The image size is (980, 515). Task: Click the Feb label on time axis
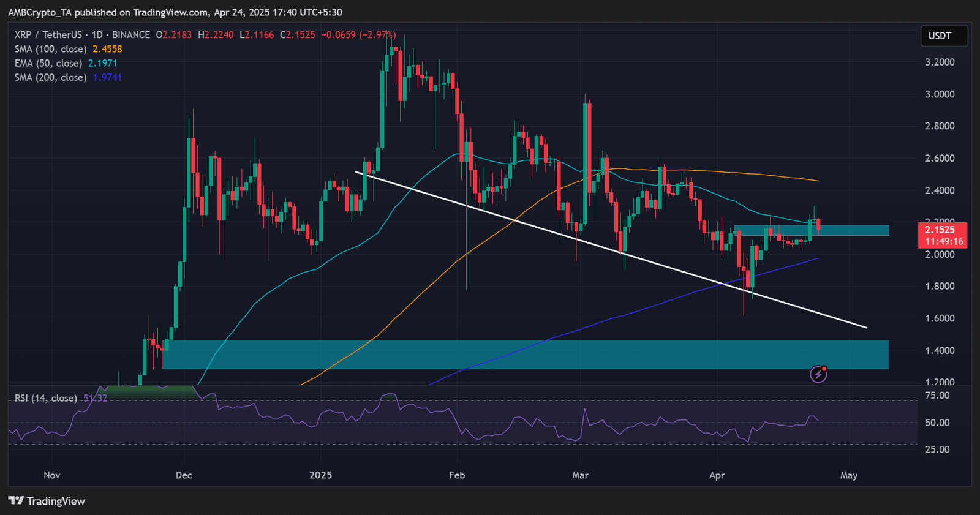pos(457,475)
